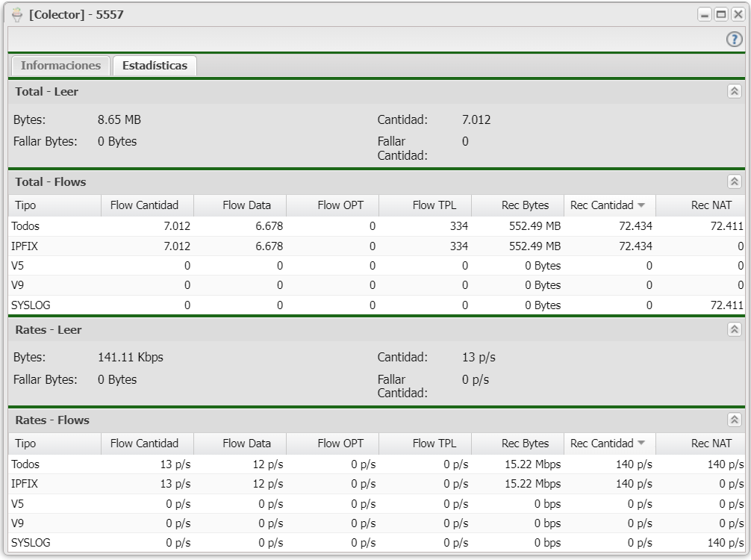Viewport: 751px width, 560px height.
Task: Switch to the Informaciones tab
Action: (60, 66)
